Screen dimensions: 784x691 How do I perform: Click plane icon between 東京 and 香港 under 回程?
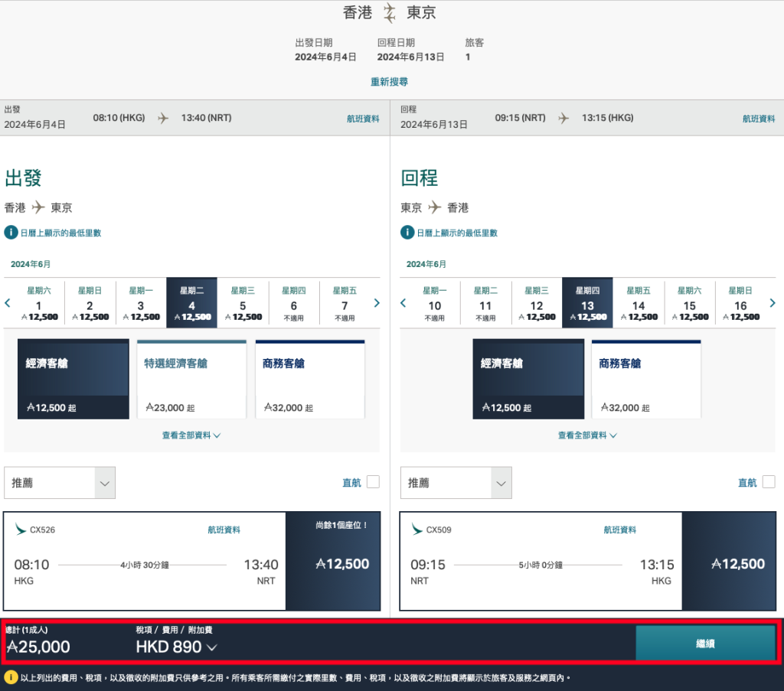pos(435,207)
